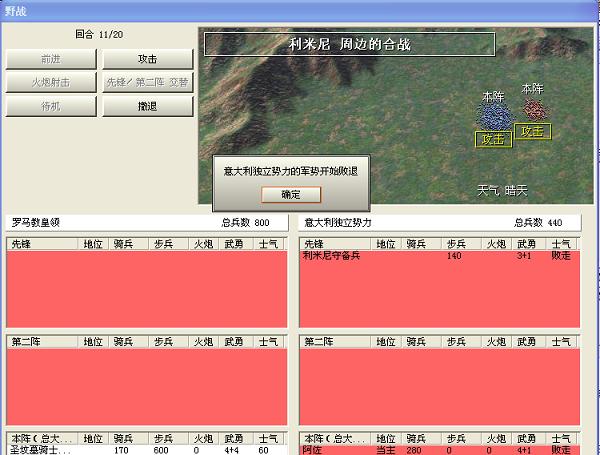Click the 确定 button in the dialog
Screen dimensions: 600x455
coord(291,194)
